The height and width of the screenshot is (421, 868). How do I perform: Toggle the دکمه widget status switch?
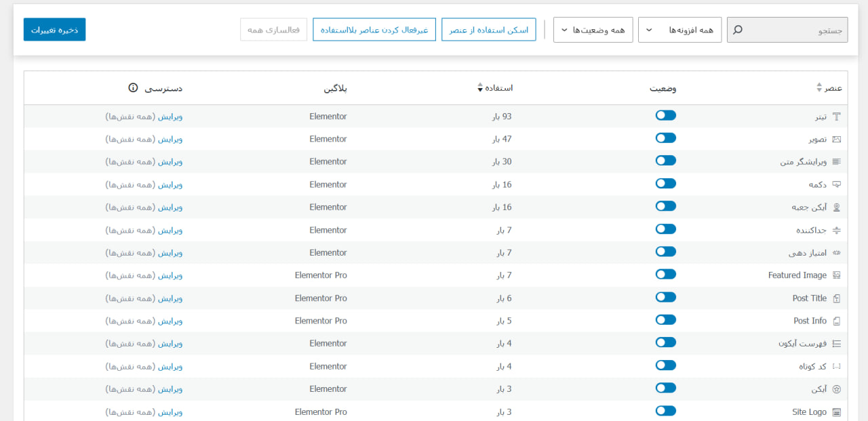point(666,184)
